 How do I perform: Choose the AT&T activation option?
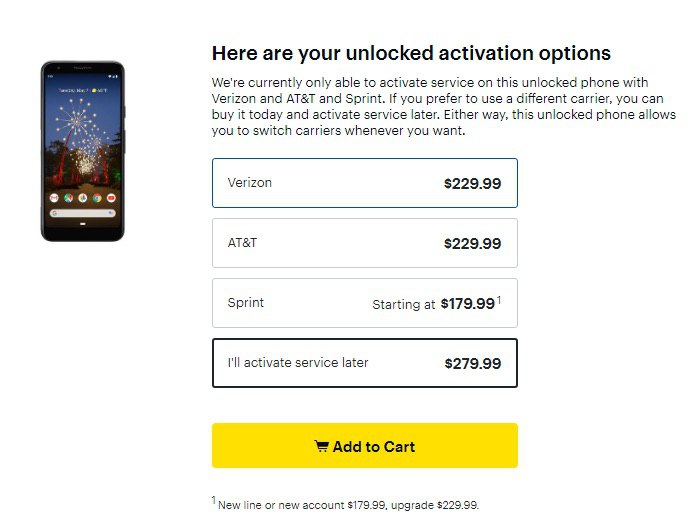pyautogui.click(x=364, y=243)
